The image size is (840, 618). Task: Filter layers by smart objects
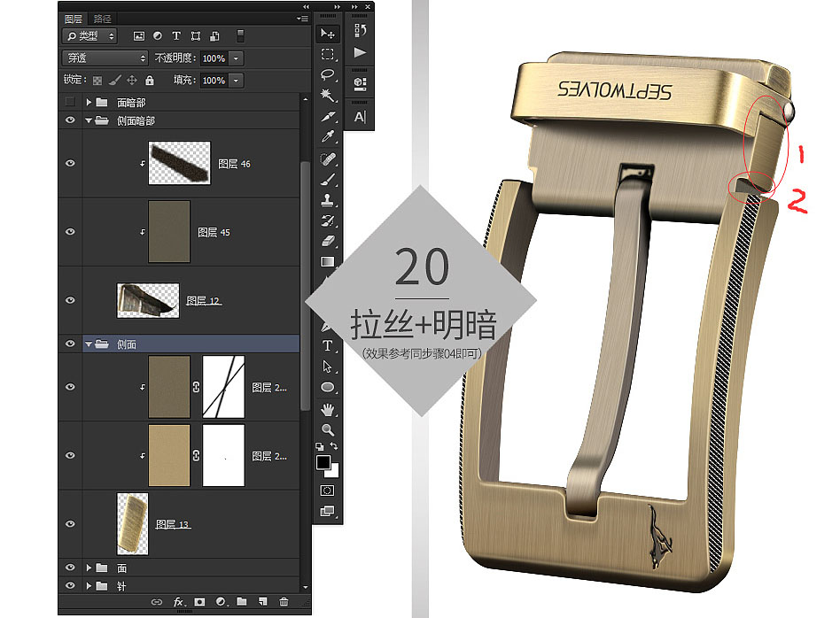pos(214,36)
